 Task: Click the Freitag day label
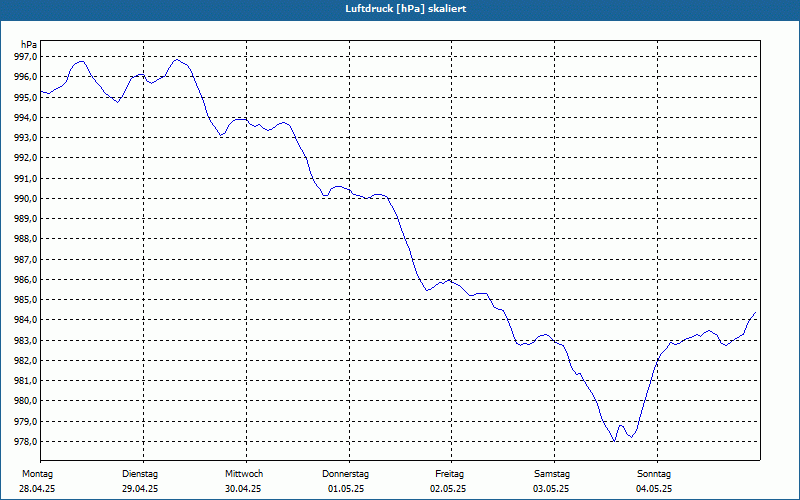pyautogui.click(x=449, y=474)
